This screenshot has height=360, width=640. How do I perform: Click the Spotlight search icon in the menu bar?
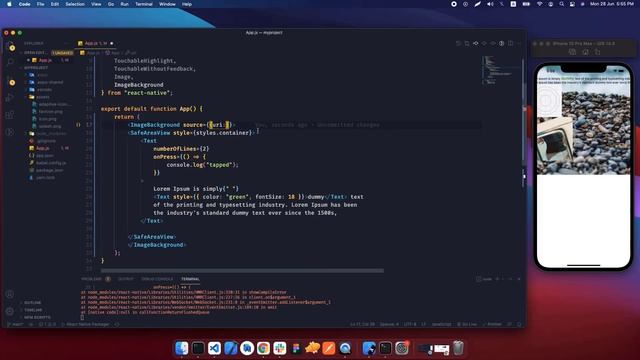pyautogui.click(x=562, y=4)
